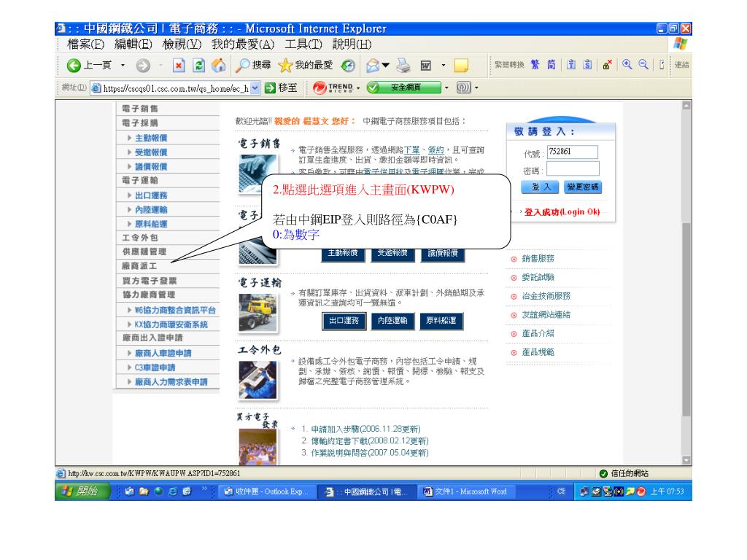Go to the home page icon
The image size is (747, 560).
coord(219,65)
